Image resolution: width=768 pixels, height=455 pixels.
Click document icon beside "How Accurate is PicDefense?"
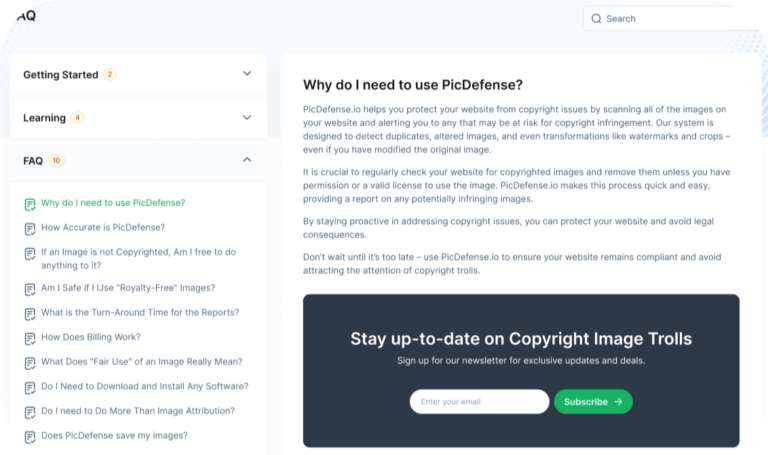[x=30, y=228]
